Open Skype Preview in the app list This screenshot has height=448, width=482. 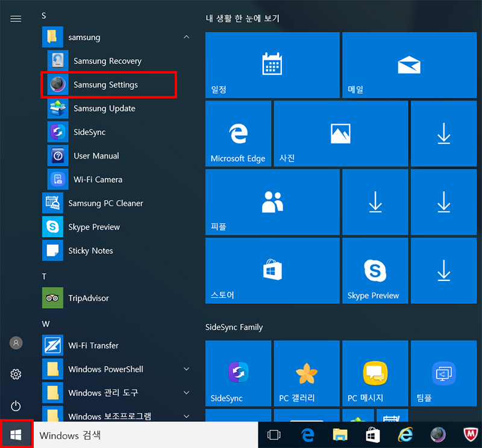coord(118,227)
